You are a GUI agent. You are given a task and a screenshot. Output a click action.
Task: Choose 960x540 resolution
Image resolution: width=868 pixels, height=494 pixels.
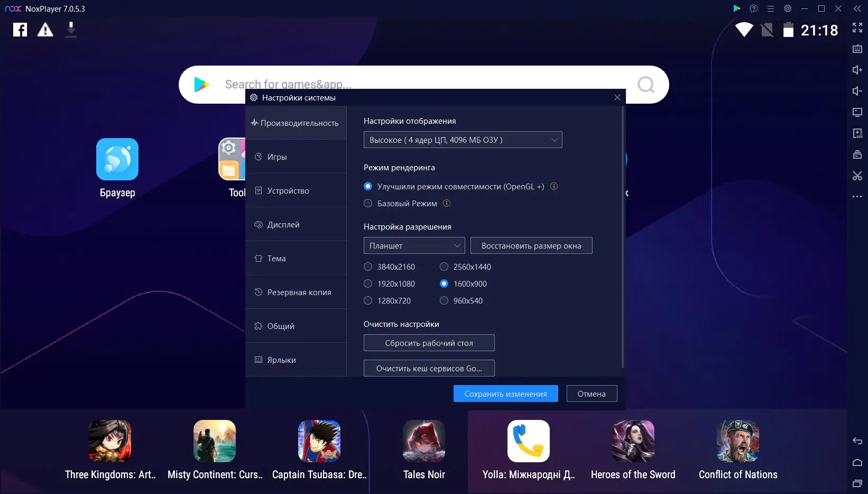tap(444, 300)
